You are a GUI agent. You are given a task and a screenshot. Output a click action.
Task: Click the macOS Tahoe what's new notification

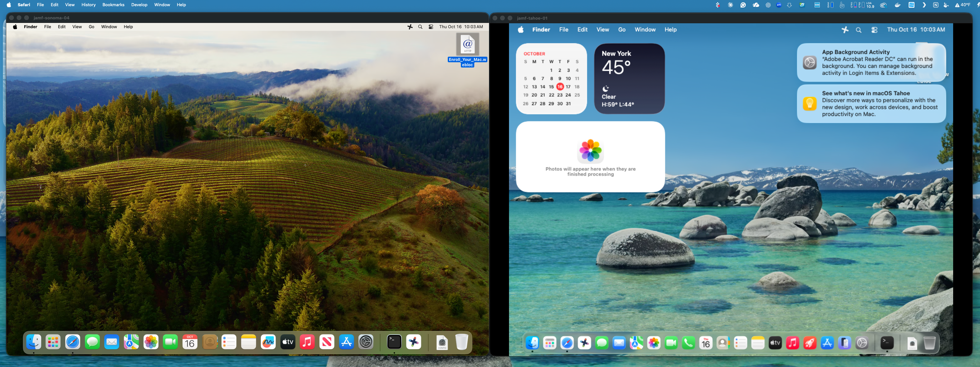871,104
